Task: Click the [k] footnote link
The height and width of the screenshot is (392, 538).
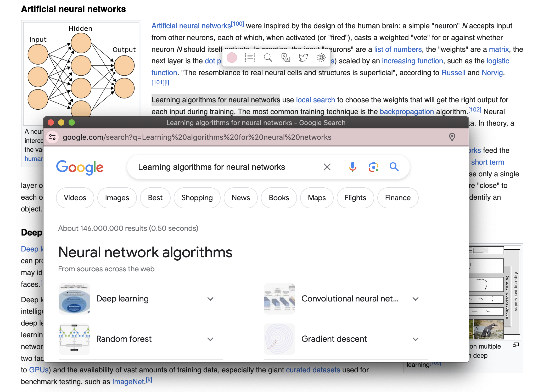Action: click(149, 380)
